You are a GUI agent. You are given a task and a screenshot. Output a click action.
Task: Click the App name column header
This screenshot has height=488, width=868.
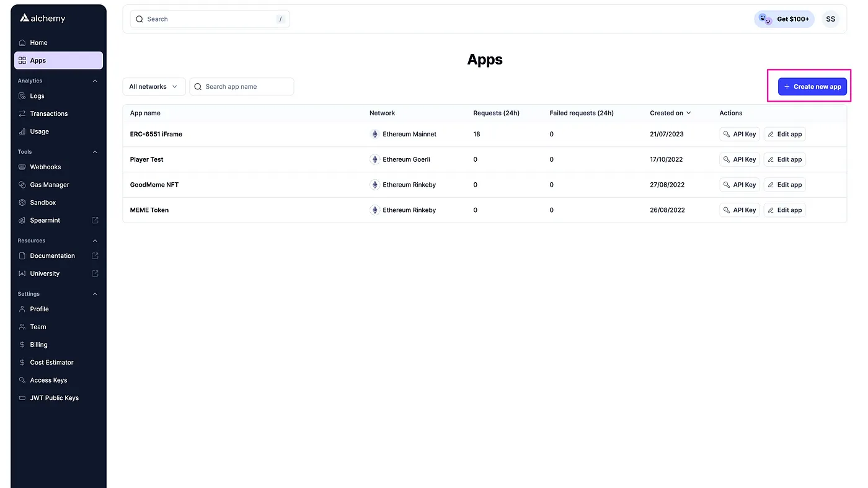[x=145, y=113]
